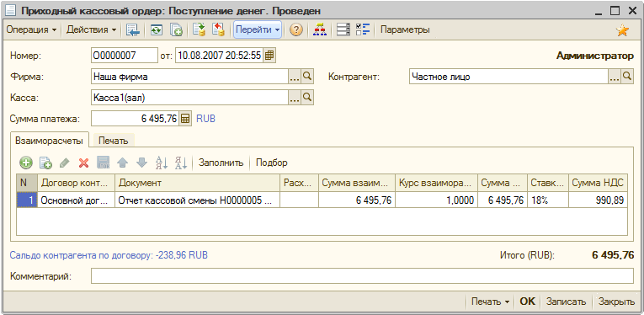Expand the Действия dropdown menu
The width and height of the screenshot is (644, 315).
[x=92, y=30]
